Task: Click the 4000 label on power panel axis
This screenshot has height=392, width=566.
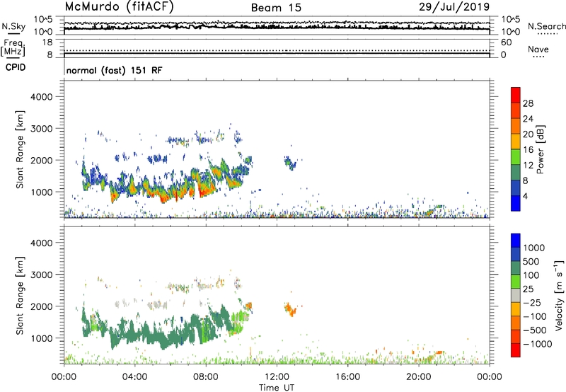Action: click(x=41, y=97)
